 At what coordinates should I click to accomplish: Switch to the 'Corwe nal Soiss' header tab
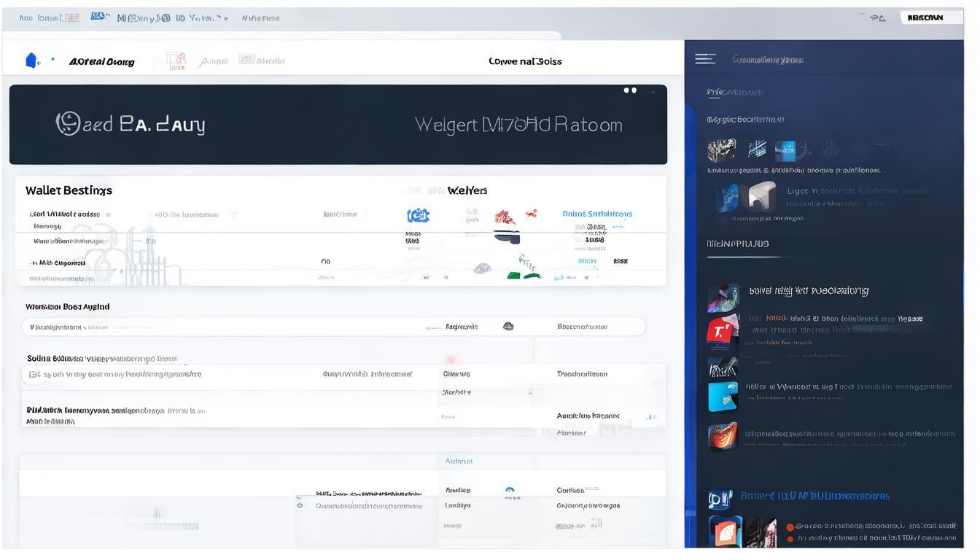525,61
